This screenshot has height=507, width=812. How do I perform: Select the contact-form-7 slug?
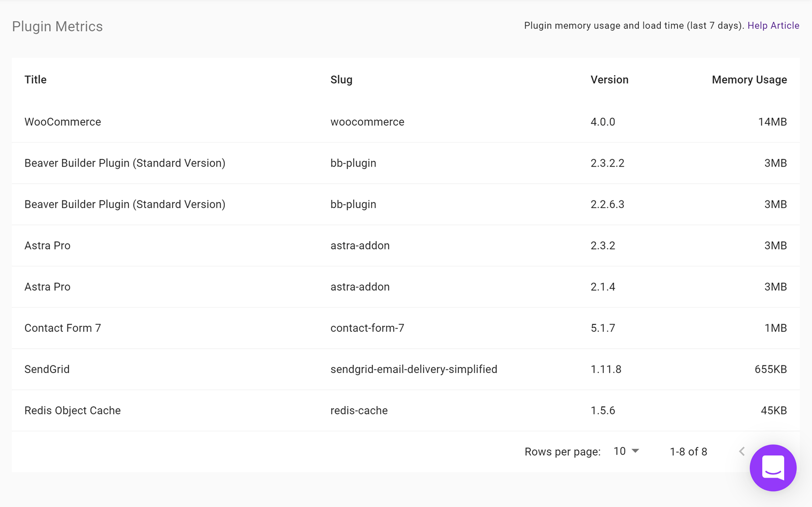tap(367, 328)
